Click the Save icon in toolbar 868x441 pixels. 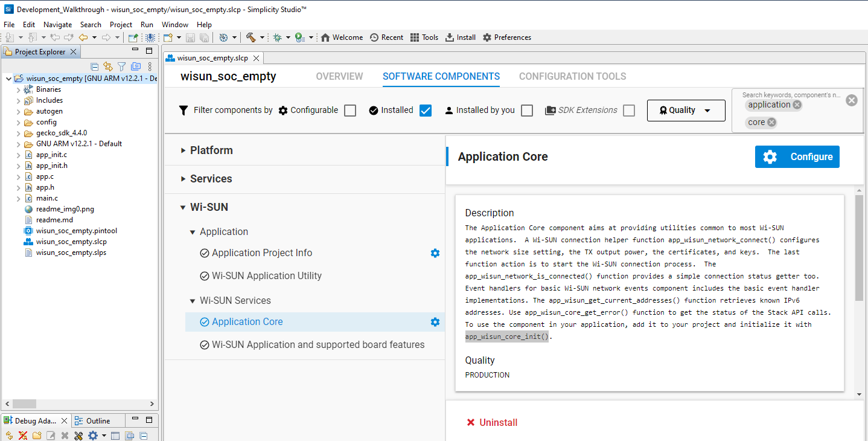coord(190,37)
